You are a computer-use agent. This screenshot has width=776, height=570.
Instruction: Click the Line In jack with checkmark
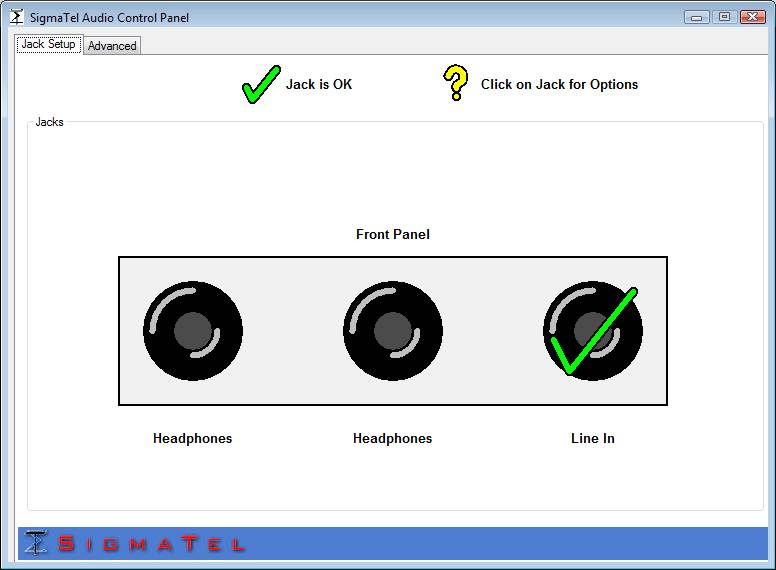point(593,331)
